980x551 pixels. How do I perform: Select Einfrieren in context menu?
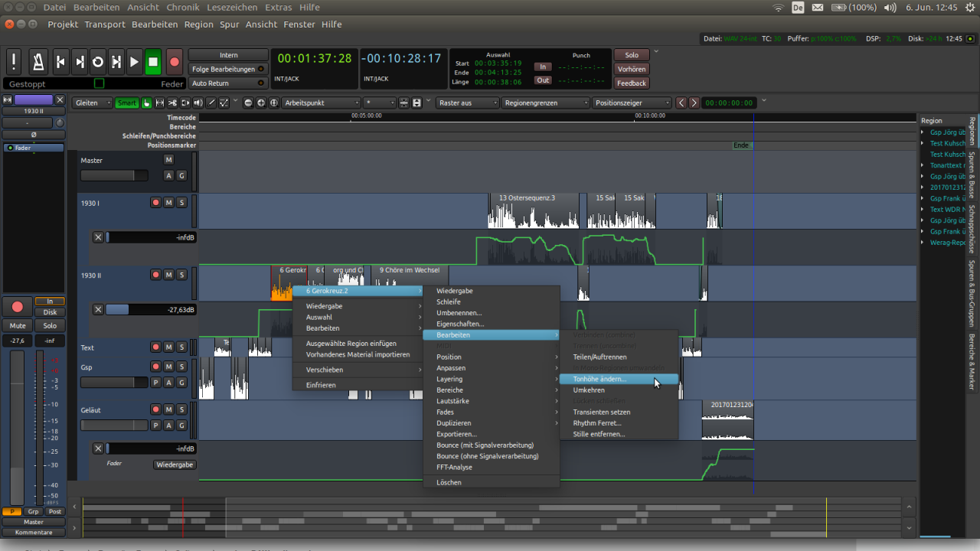tap(358, 385)
